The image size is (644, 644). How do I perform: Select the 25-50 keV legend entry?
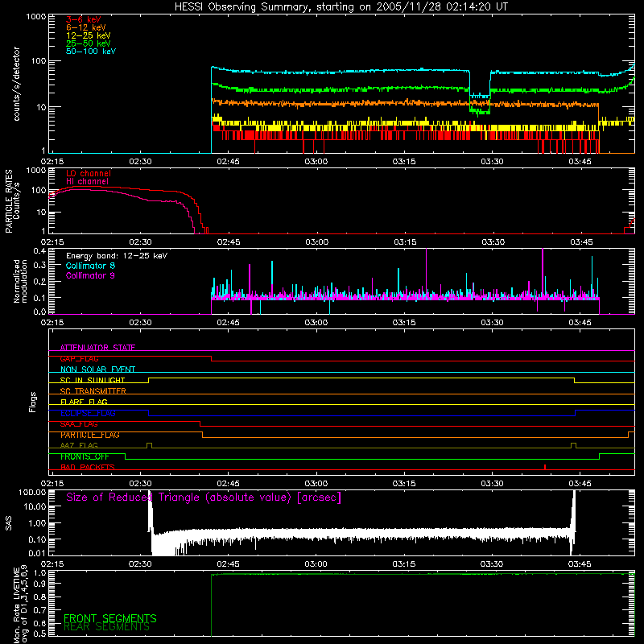coord(89,43)
